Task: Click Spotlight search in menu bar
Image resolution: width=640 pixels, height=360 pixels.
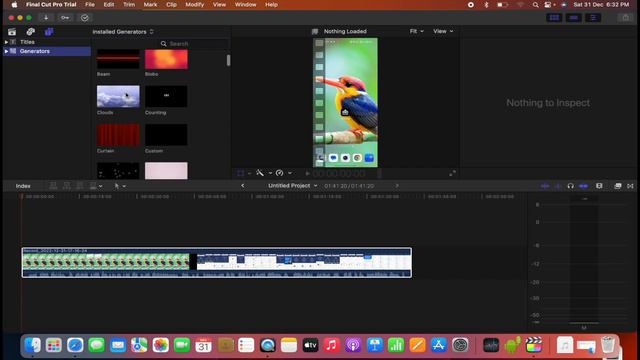Action: (535, 4)
